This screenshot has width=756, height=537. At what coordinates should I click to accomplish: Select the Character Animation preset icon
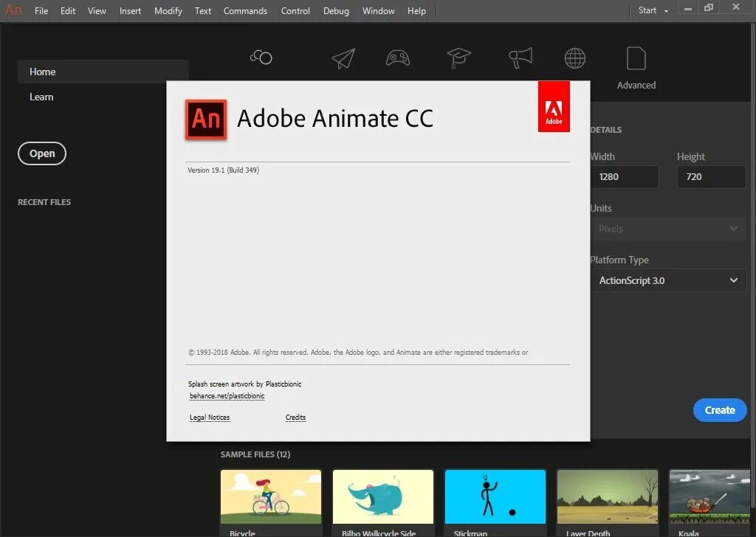click(261, 58)
